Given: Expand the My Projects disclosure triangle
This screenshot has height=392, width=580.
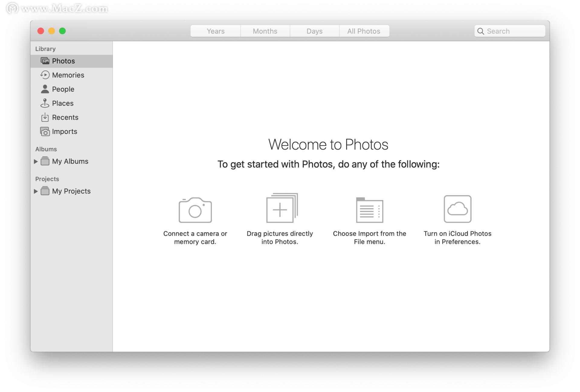Looking at the screenshot, I should [36, 191].
